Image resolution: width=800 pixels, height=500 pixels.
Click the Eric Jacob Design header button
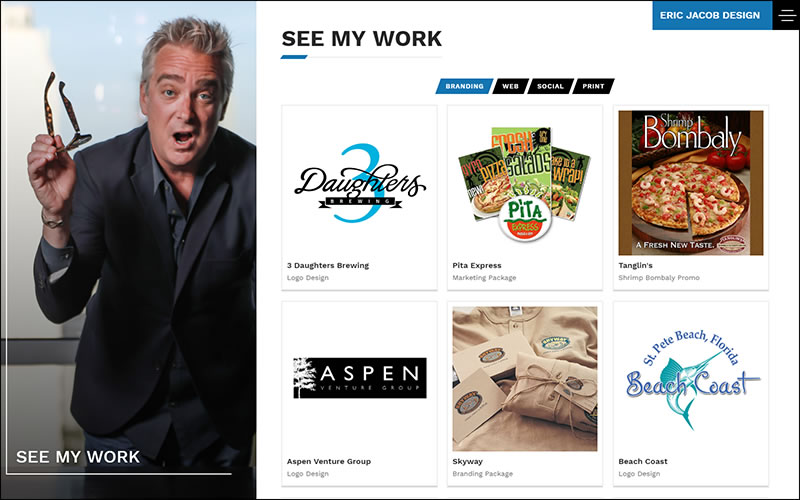pyautogui.click(x=712, y=15)
